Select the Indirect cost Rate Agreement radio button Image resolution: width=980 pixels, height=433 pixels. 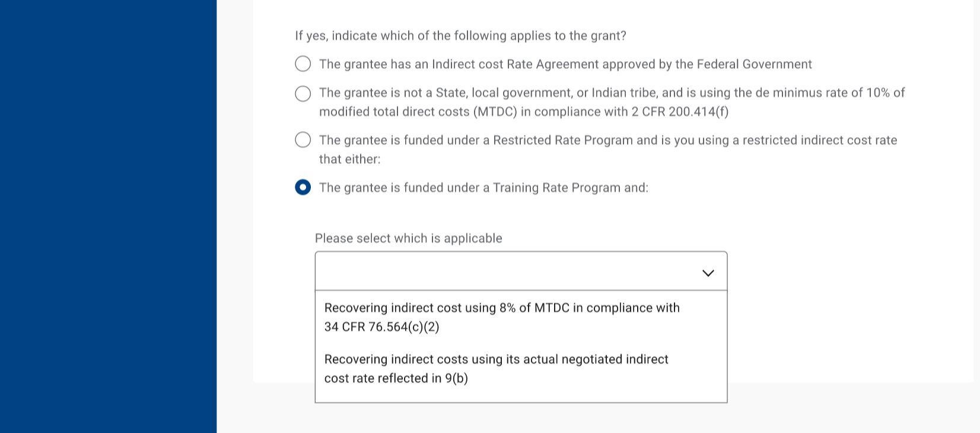(x=303, y=64)
